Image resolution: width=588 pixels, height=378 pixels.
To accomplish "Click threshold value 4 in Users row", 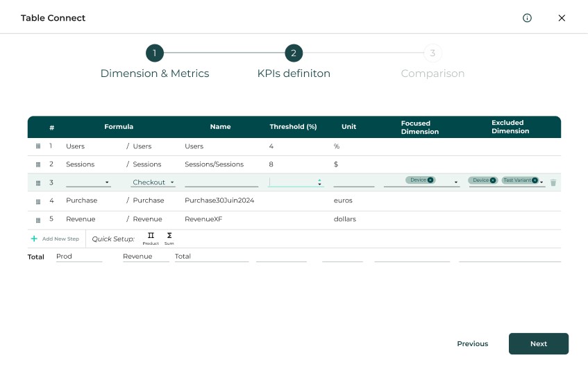I will 271,146.
